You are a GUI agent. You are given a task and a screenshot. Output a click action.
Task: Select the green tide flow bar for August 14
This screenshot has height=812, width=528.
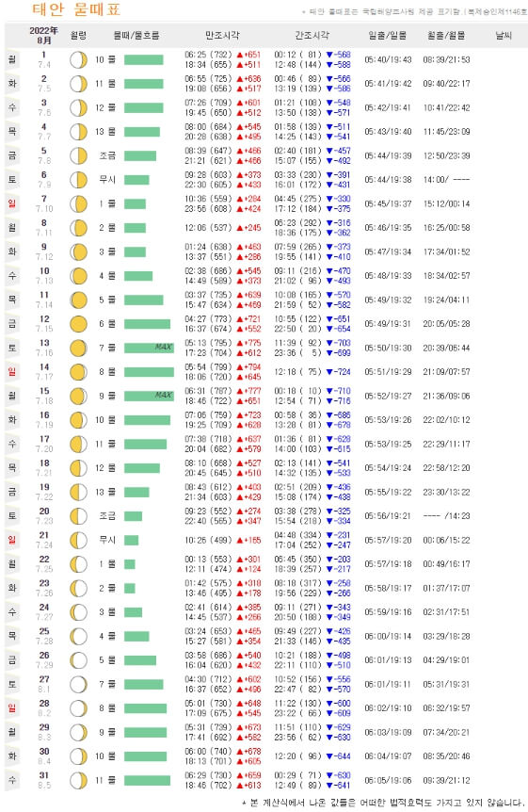coord(149,372)
